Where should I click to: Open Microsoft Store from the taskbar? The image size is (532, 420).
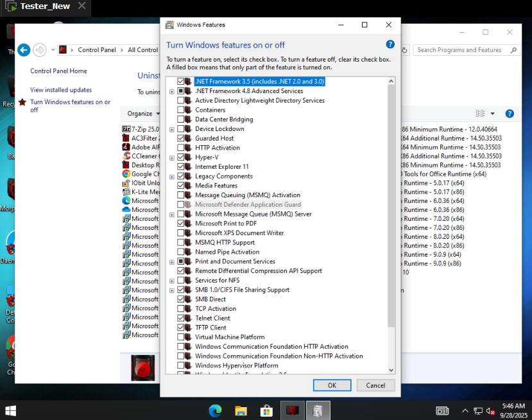[x=266, y=411]
